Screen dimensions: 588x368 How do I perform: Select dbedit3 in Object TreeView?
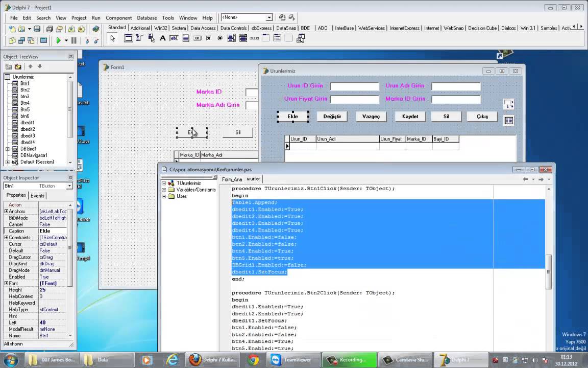(x=28, y=135)
